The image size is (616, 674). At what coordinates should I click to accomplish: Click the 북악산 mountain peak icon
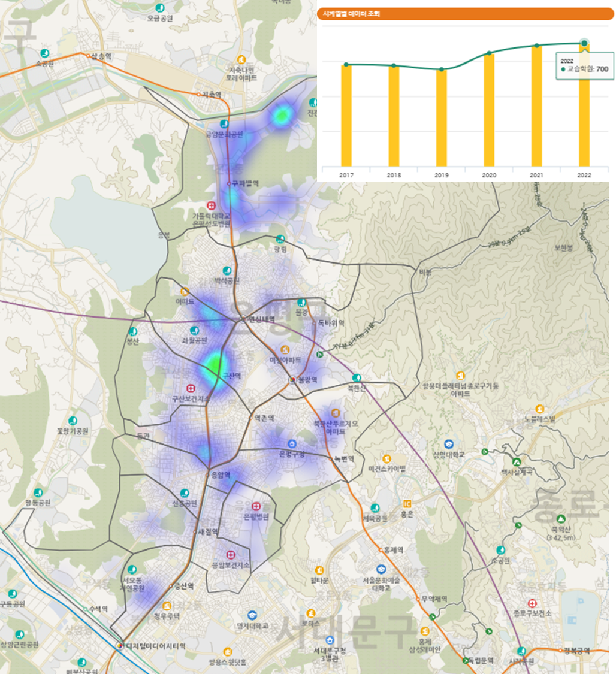pos(561,519)
